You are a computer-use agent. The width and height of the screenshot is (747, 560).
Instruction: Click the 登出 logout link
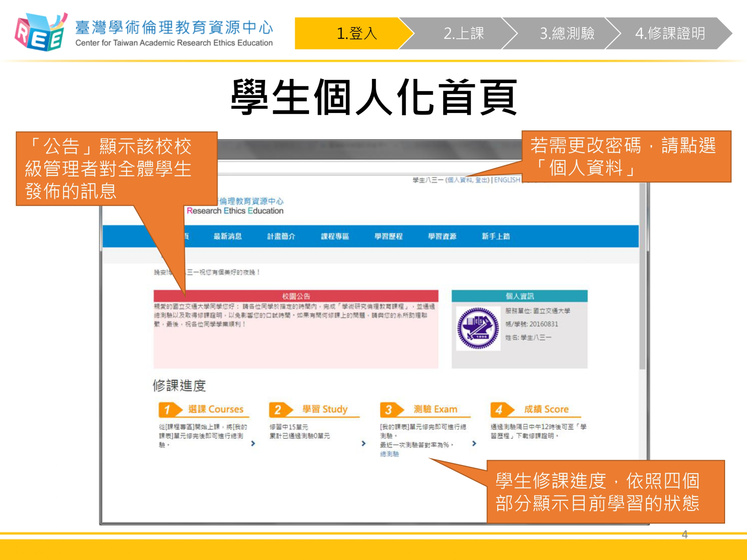pos(481,180)
